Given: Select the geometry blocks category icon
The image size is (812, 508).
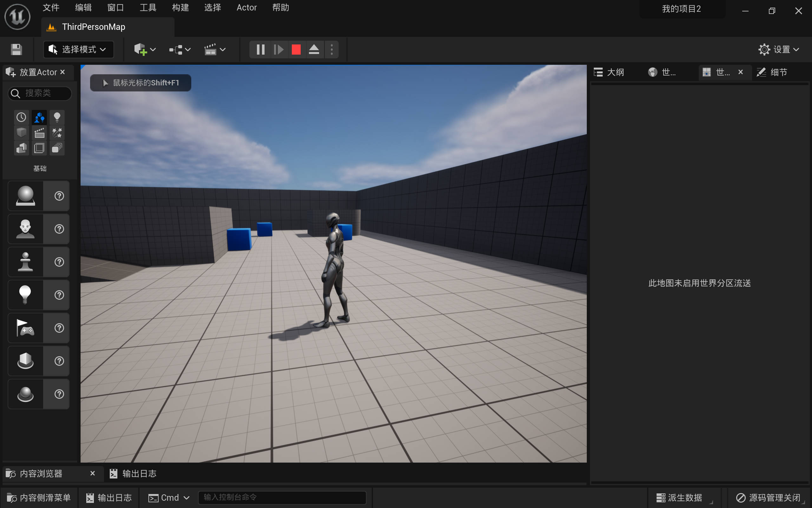Looking at the screenshot, I should [21, 148].
